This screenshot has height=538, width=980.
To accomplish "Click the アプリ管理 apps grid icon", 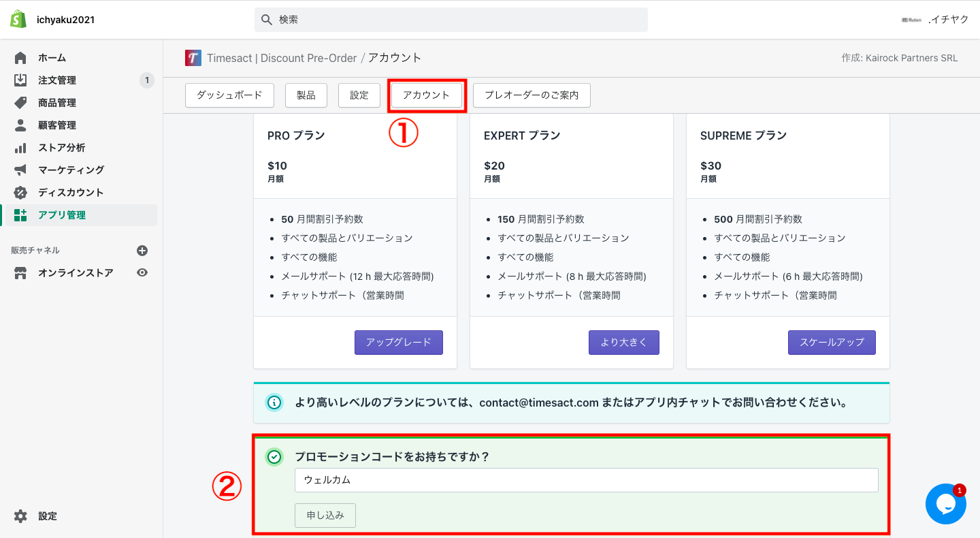I will click(x=20, y=215).
